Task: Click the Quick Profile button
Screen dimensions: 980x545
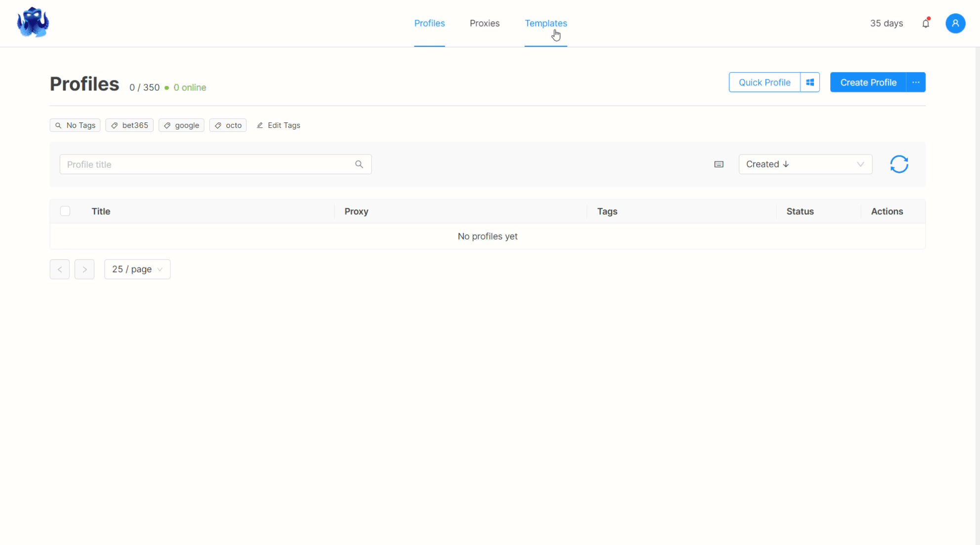Action: (765, 82)
